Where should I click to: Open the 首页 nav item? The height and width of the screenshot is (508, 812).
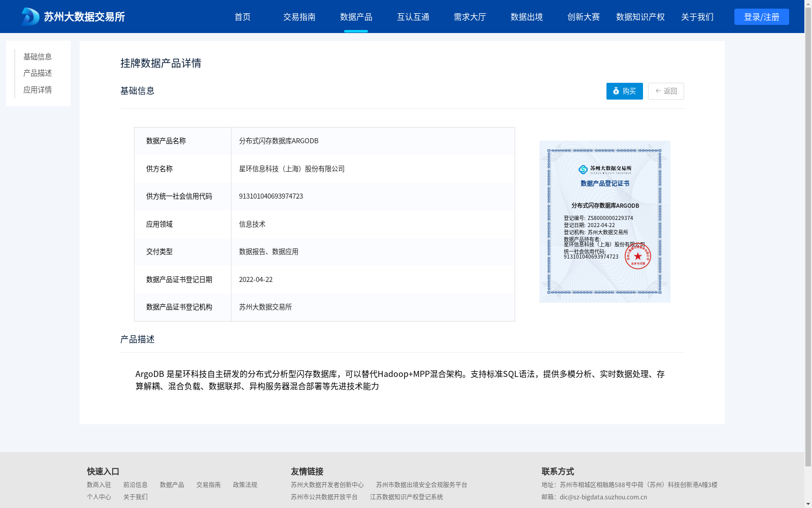point(243,17)
